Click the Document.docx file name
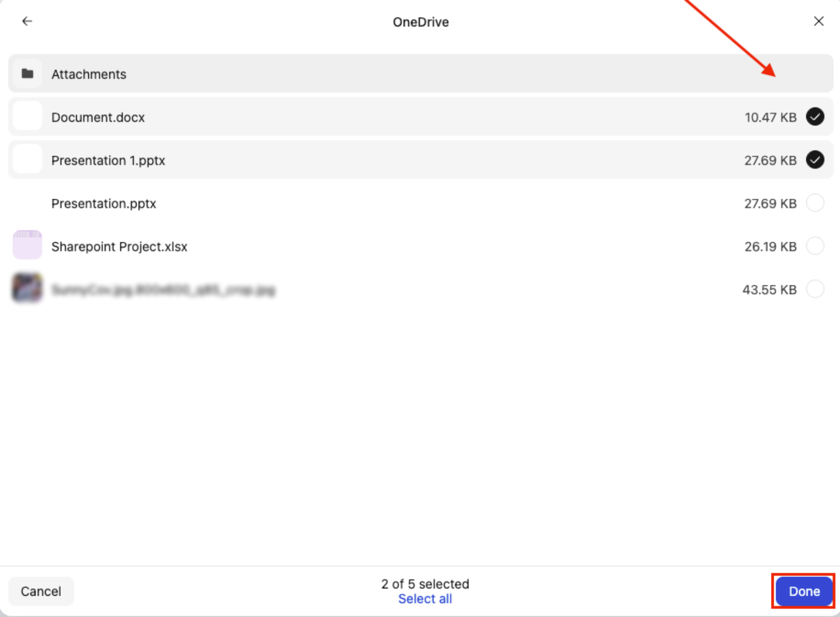Image resolution: width=840 pixels, height=617 pixels. pos(98,117)
